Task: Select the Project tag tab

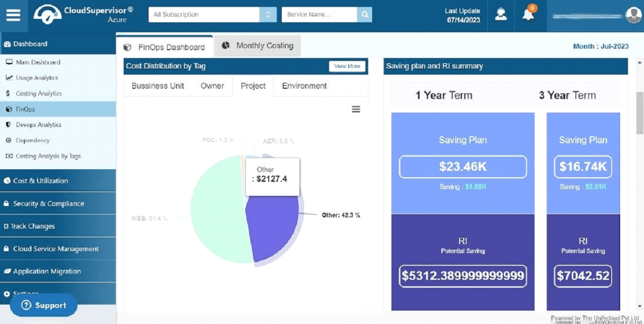Action: (253, 86)
